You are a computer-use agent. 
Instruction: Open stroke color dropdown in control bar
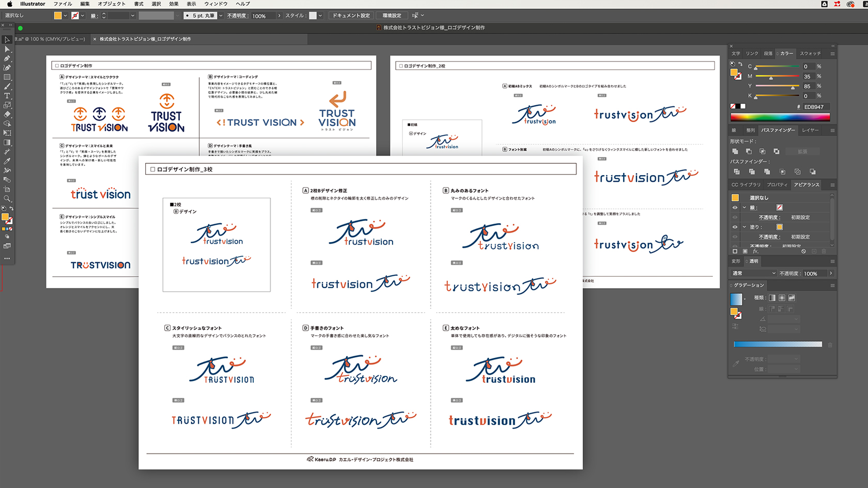[x=82, y=15]
